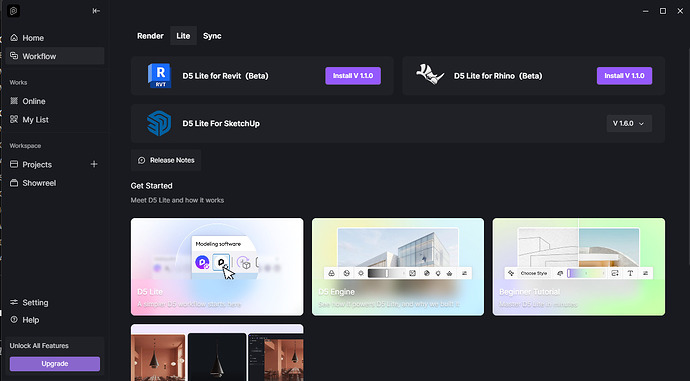Click the D5 Lite for Revit (Beta) label
This screenshot has height=381, width=690.
225,76
